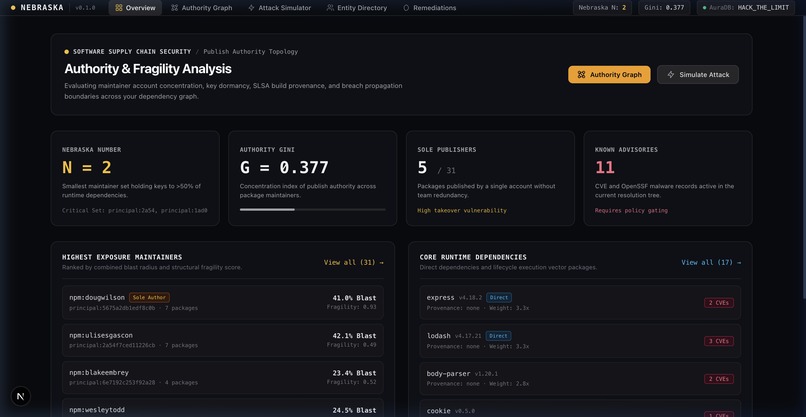Click the 42.1% Blast value
Image resolution: width=806 pixels, height=417 pixels.
click(354, 336)
